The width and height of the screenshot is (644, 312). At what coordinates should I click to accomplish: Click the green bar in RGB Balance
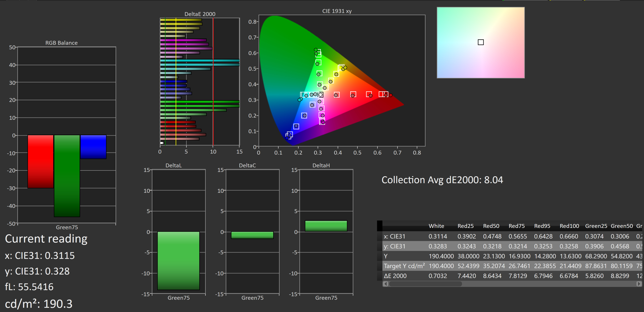(67, 176)
